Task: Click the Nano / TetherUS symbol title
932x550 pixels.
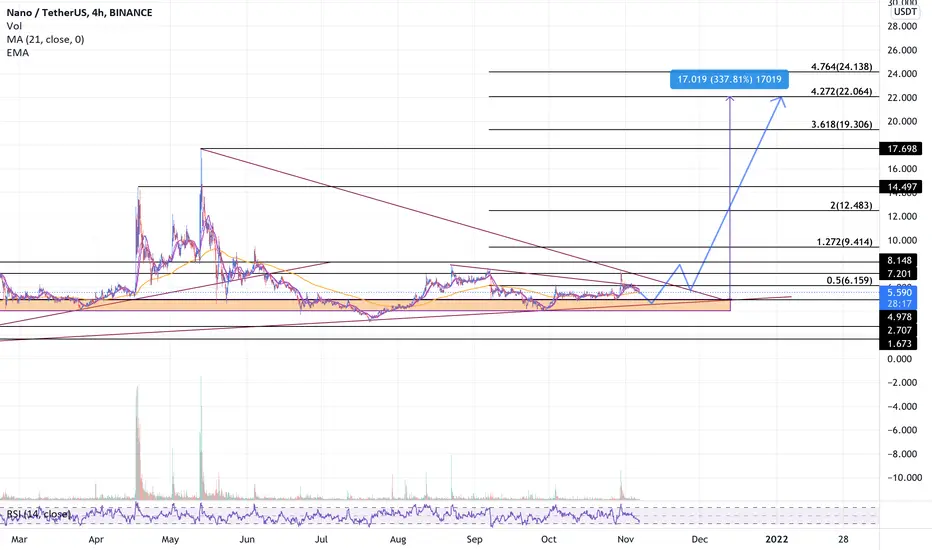Action: (x=79, y=12)
